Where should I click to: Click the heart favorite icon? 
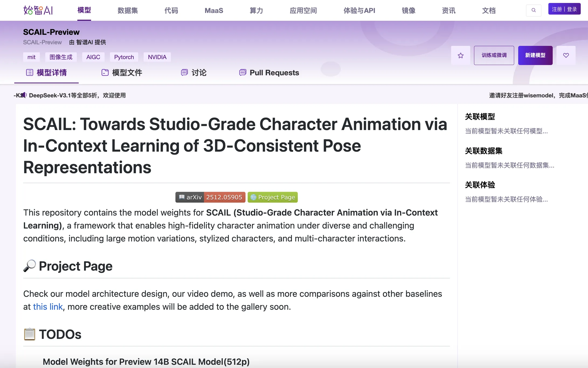pos(566,55)
